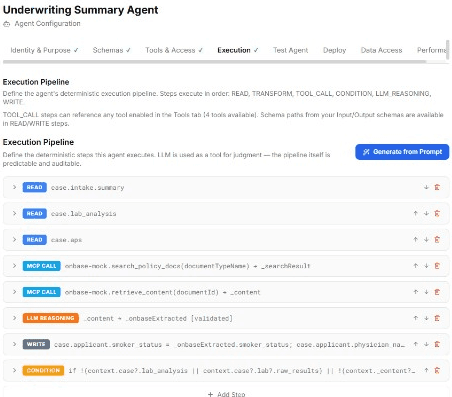The width and height of the screenshot is (452, 397).
Task: Delete the case.aps READ step
Action: (x=437, y=239)
